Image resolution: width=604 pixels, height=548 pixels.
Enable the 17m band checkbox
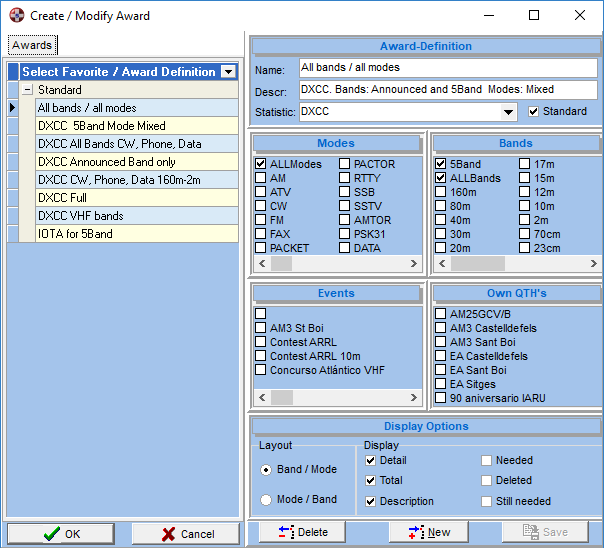point(525,164)
